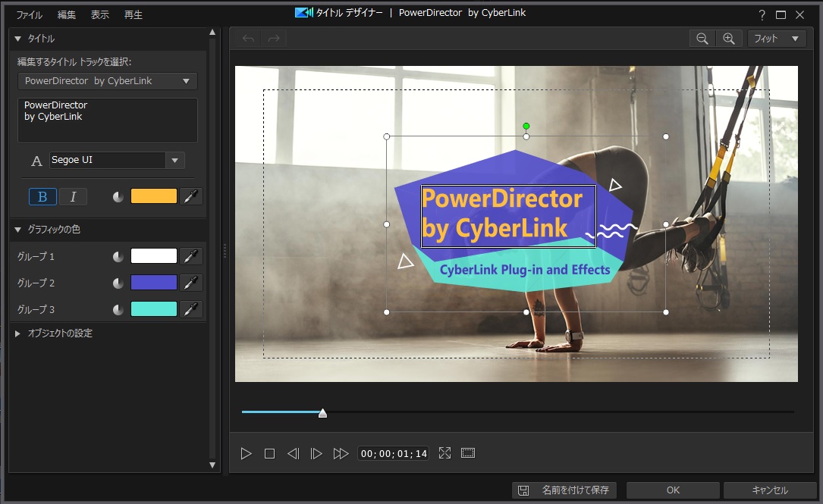
Task: Open the フィット zoom level dropdown
Action: click(x=776, y=38)
